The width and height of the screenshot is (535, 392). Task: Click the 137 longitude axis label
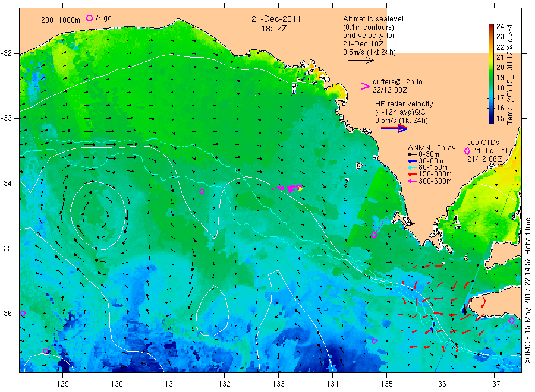click(494, 384)
